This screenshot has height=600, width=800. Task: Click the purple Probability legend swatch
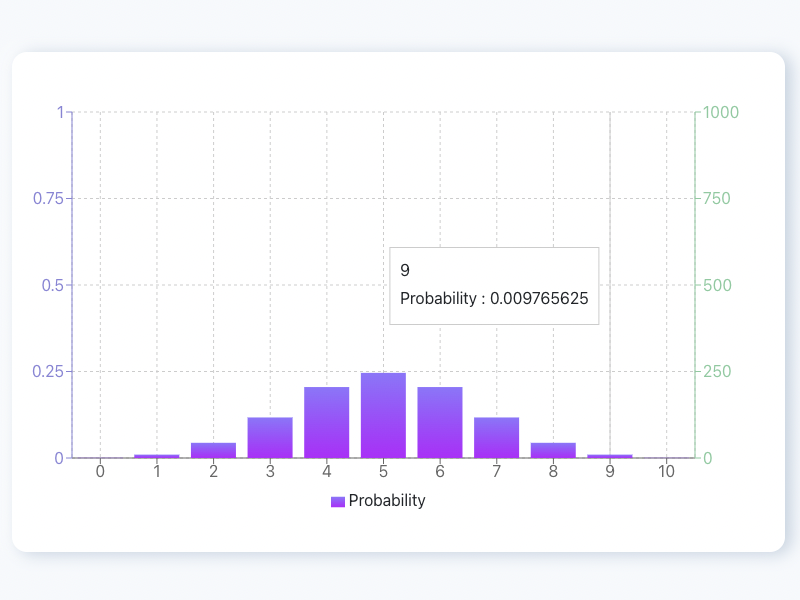337,501
